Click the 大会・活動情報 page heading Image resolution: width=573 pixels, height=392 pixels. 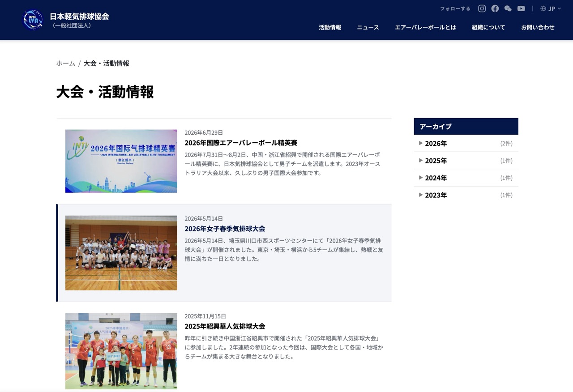[x=105, y=92]
